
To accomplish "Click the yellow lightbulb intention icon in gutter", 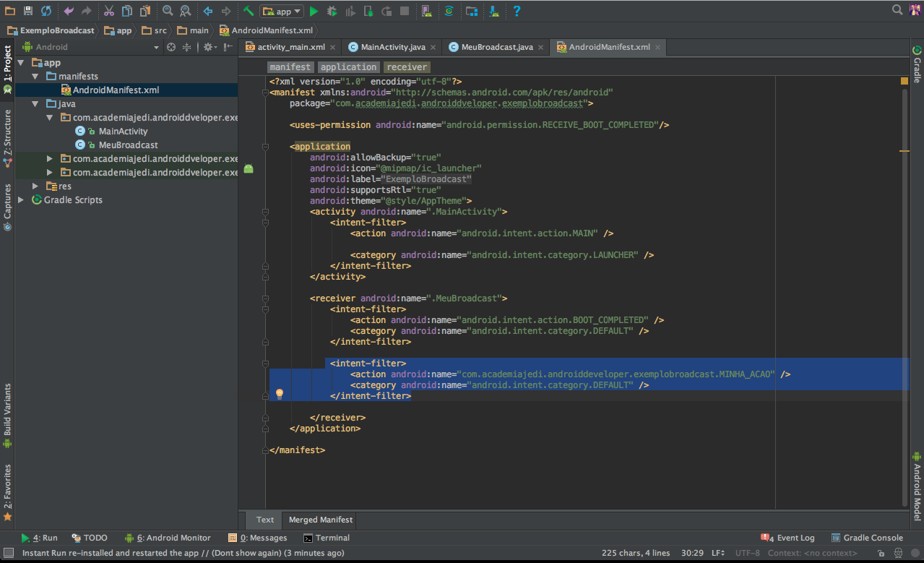I will [280, 394].
